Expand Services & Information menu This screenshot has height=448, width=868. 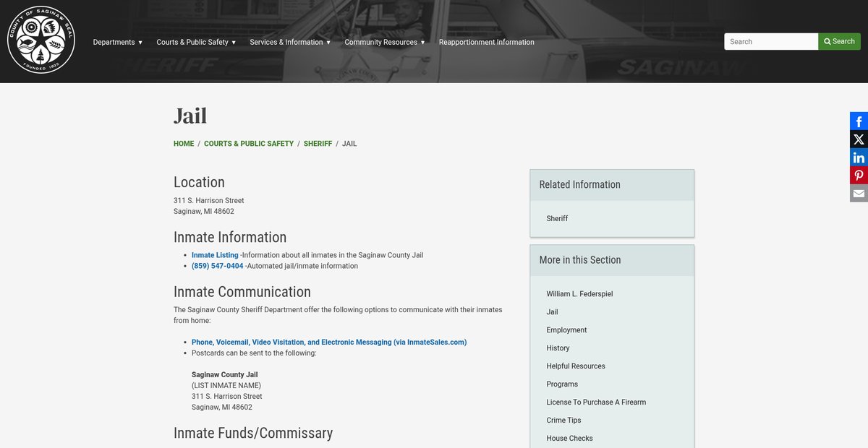point(289,42)
